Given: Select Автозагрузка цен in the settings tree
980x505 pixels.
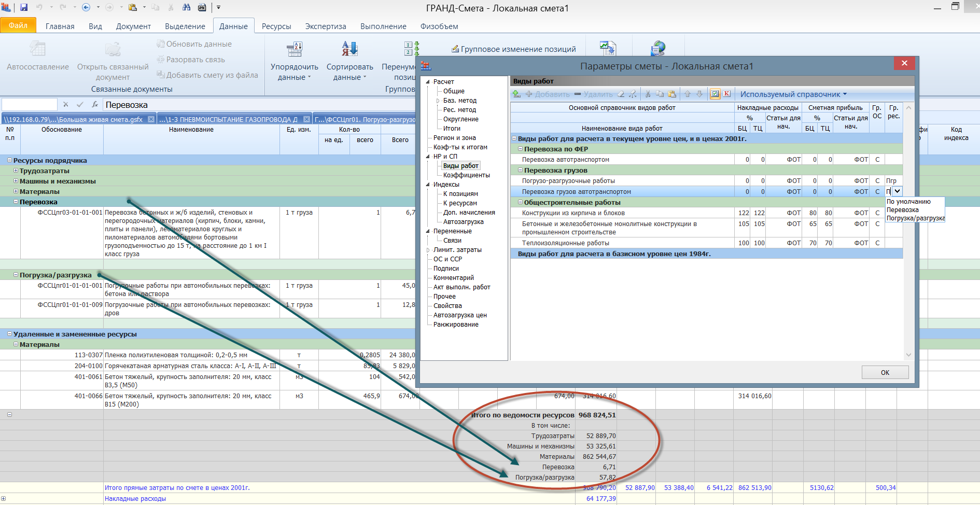Looking at the screenshot, I should [x=460, y=315].
